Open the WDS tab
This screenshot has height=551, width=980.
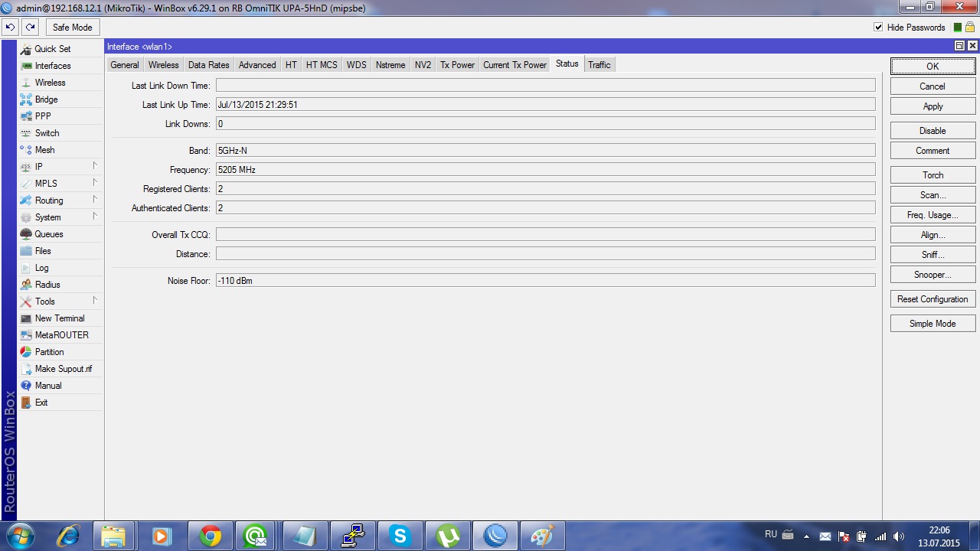[356, 65]
